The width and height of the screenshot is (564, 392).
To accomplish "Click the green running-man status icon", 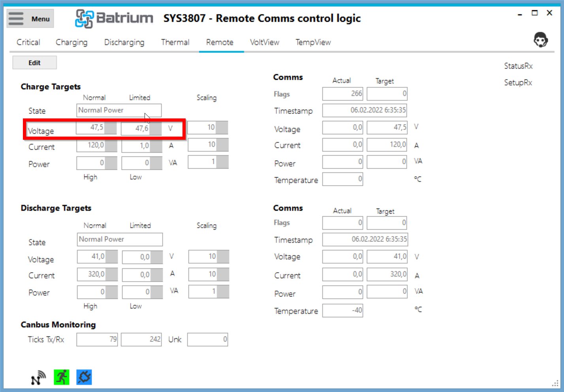I will tap(62, 377).
